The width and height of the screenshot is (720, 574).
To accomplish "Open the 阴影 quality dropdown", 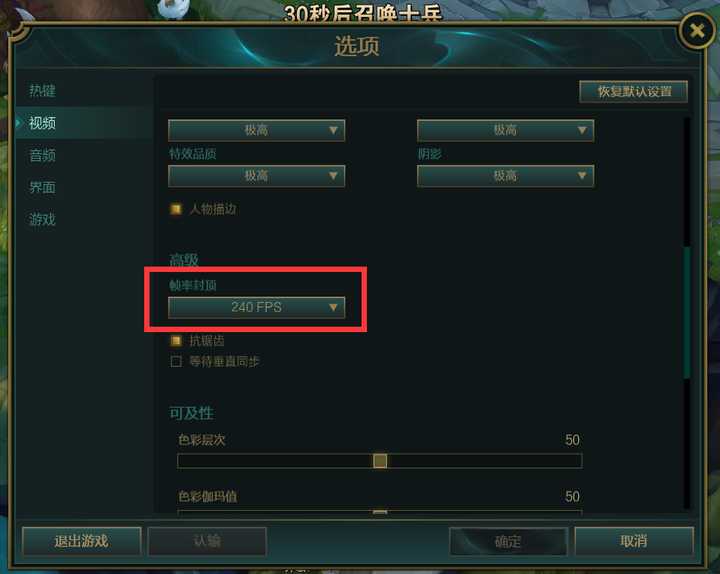I will point(505,176).
